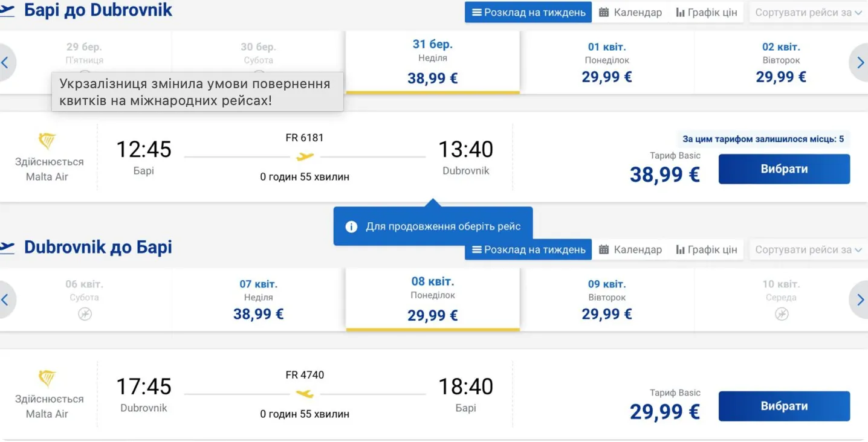Click Вибрати for the 38,99 € flight
This screenshot has height=442, width=868.
[784, 169]
